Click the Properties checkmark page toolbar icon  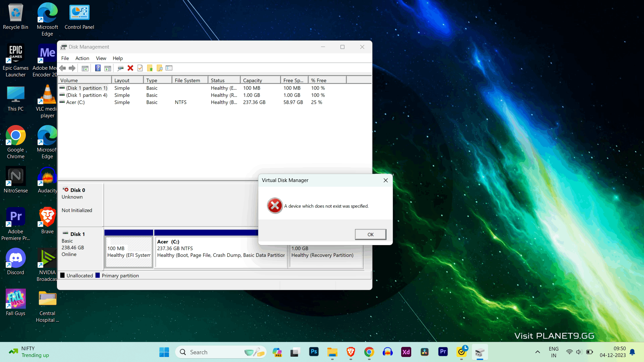(140, 68)
